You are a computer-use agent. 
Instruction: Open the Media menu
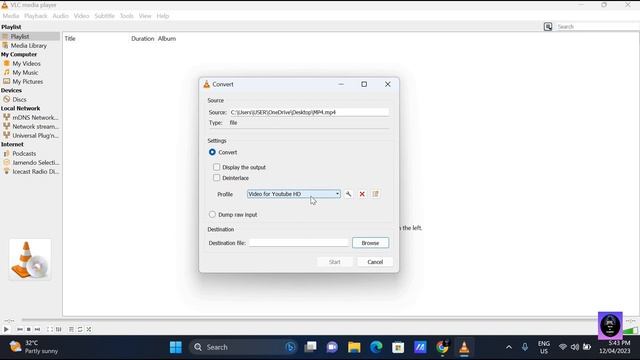coord(11,16)
